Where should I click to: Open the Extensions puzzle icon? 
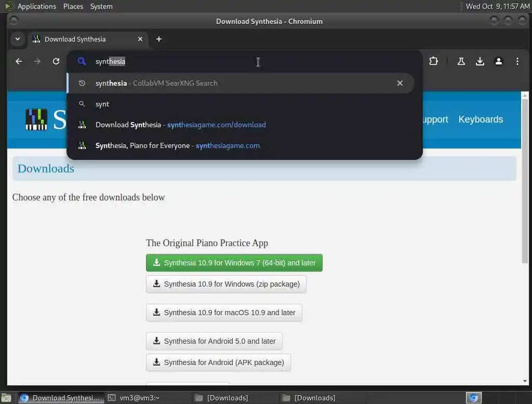pyautogui.click(x=433, y=61)
